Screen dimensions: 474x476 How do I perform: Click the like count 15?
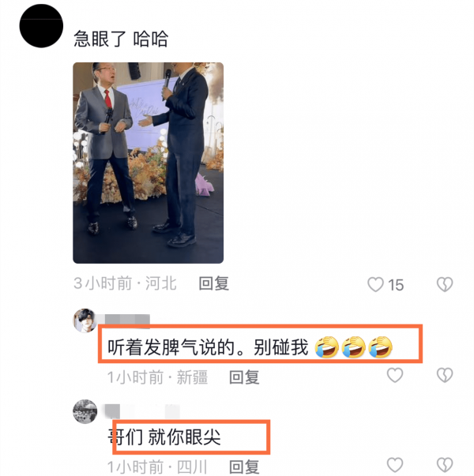click(x=396, y=285)
